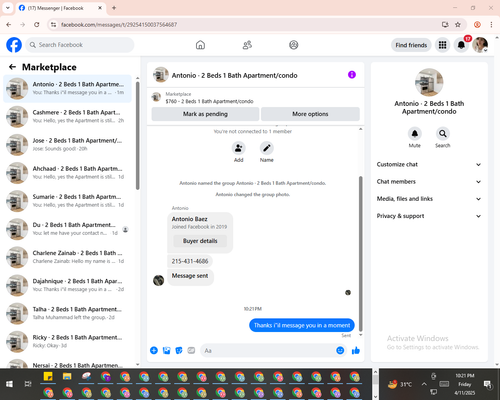Open the Cashmere conversation
This screenshot has width=500, height=400.
coord(67,117)
